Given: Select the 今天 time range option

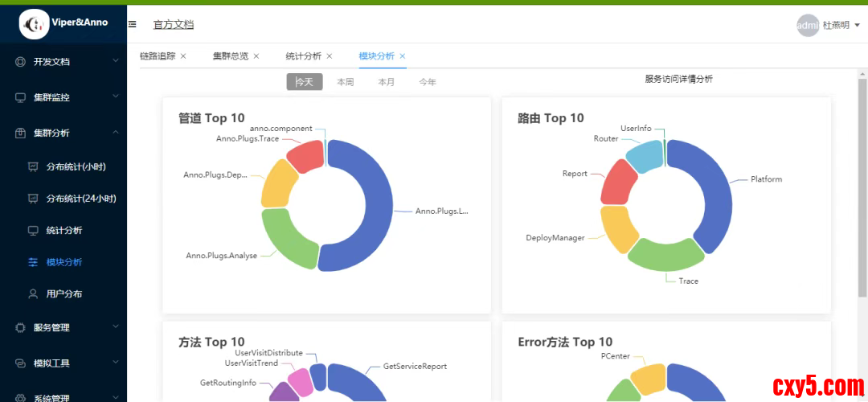Looking at the screenshot, I should (305, 82).
